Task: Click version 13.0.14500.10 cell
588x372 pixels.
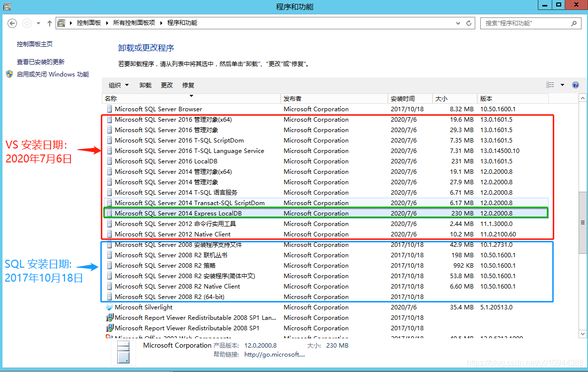Action: pos(500,151)
